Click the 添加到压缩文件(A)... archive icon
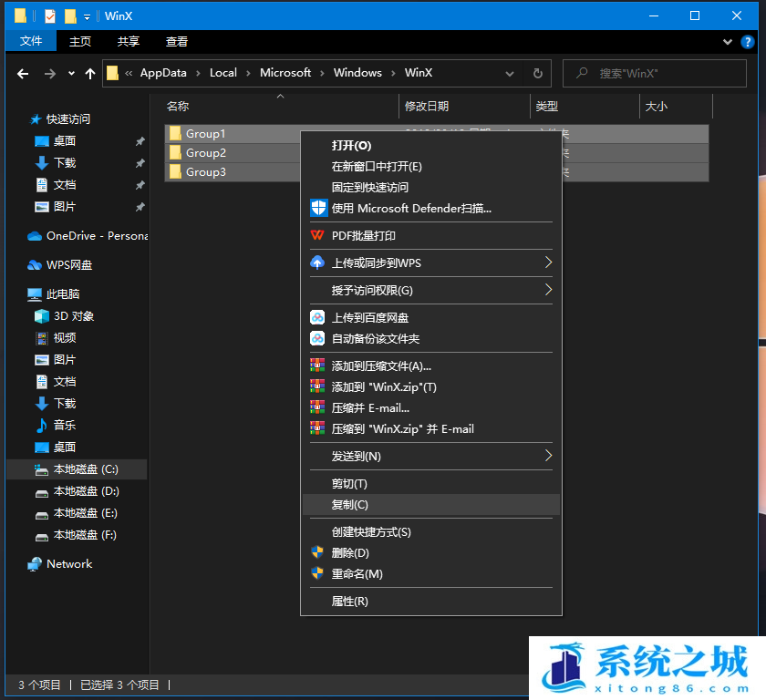 [317, 365]
